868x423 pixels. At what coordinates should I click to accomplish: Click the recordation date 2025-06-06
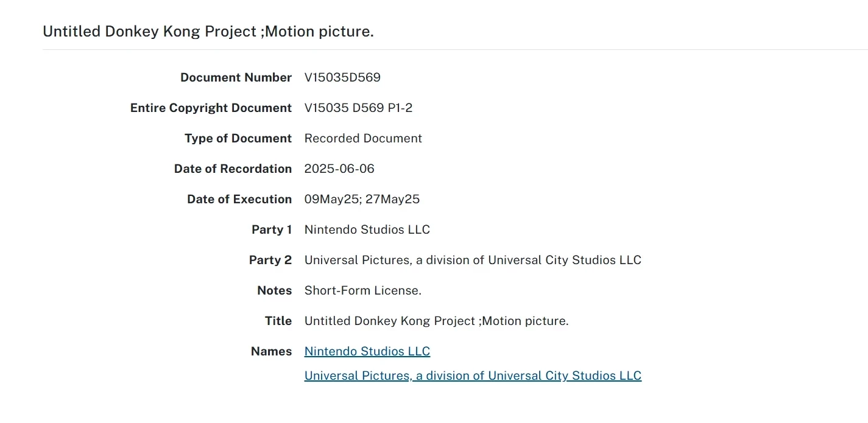(339, 169)
